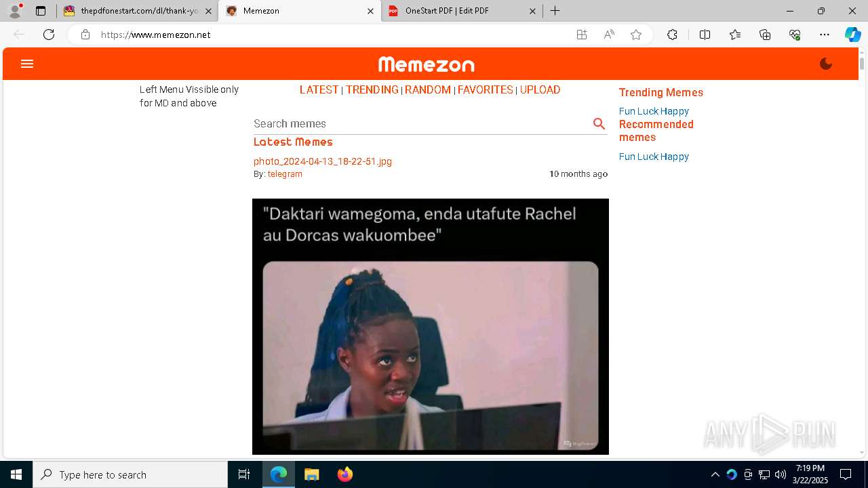This screenshot has width=868, height=488.
Task: Open the browser profile icon
Action: tap(15, 11)
